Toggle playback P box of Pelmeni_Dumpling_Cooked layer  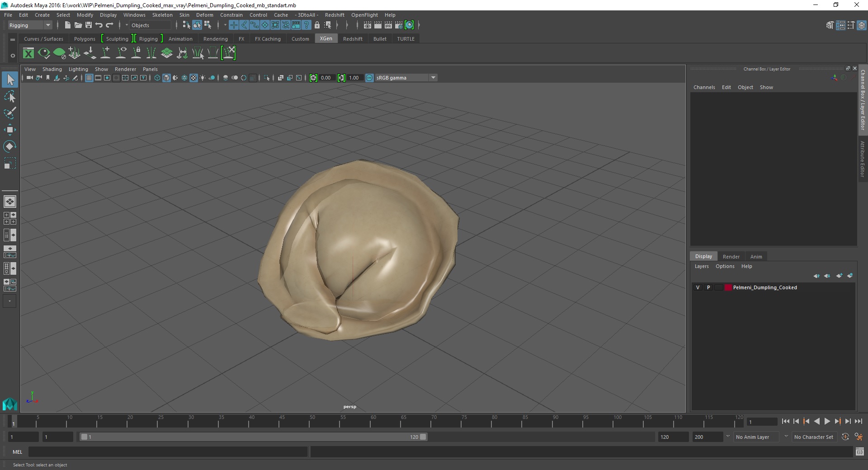708,288
